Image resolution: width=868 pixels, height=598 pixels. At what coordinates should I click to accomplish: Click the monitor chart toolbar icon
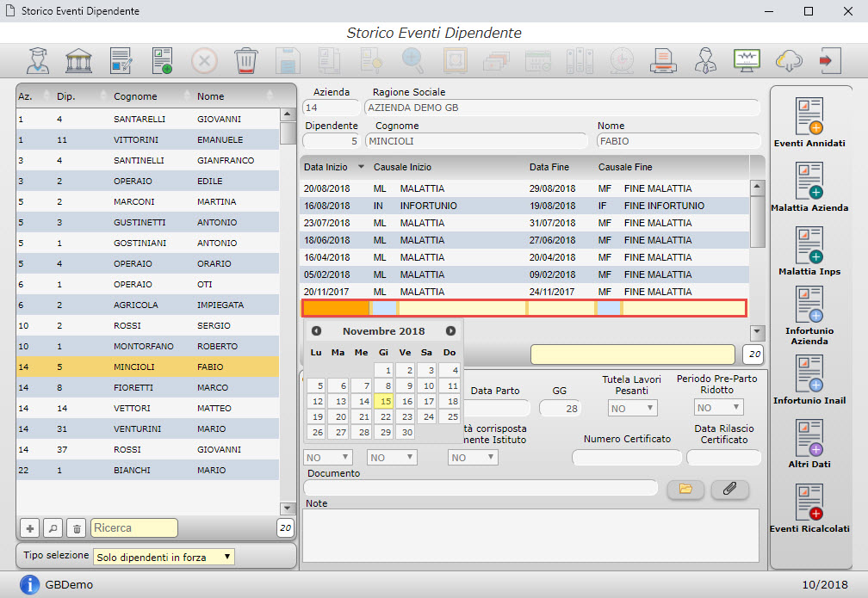pos(747,61)
